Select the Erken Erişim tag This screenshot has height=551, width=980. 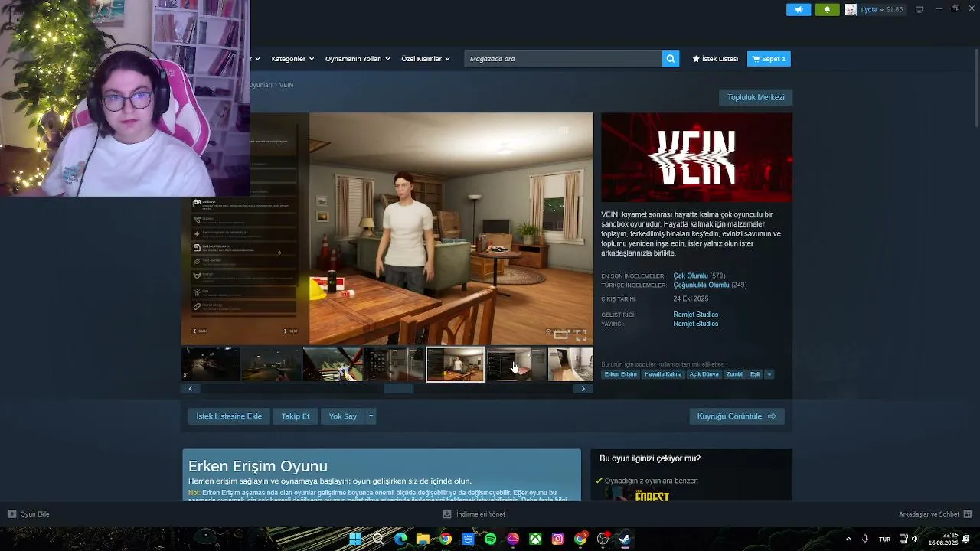pos(620,374)
